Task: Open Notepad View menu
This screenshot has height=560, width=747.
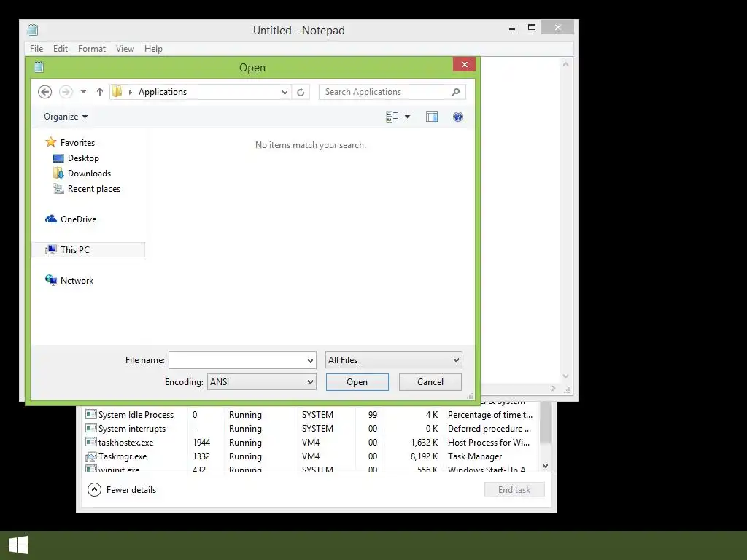Action: coord(125,49)
